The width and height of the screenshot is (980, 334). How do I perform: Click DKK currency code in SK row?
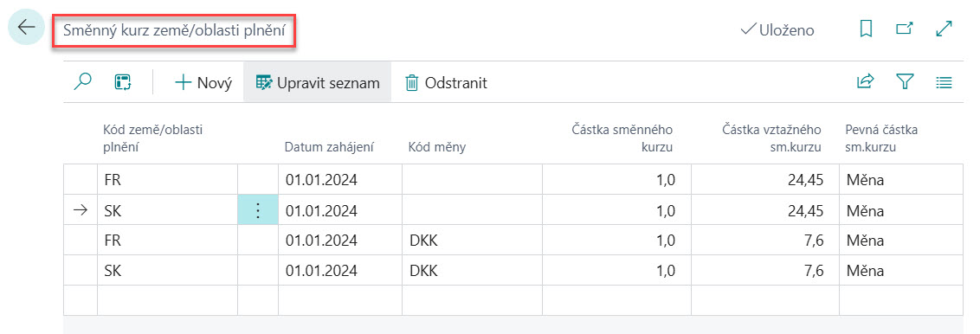point(472,270)
